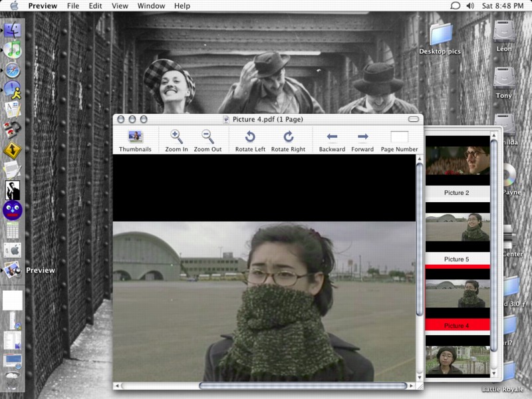This screenshot has height=399, width=532.
Task: Open the Window menu
Action: tap(151, 6)
